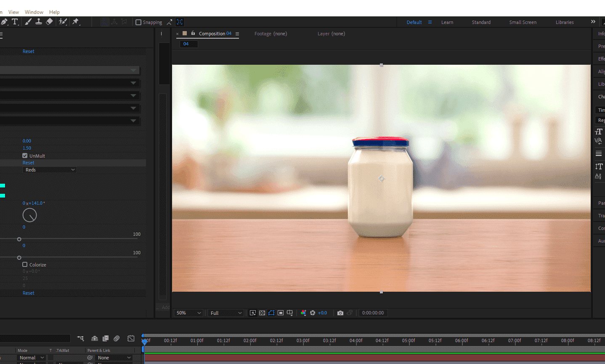Open the Reds channel dropdown
Viewport: 605px width, 364px height.
pyautogui.click(x=50, y=170)
